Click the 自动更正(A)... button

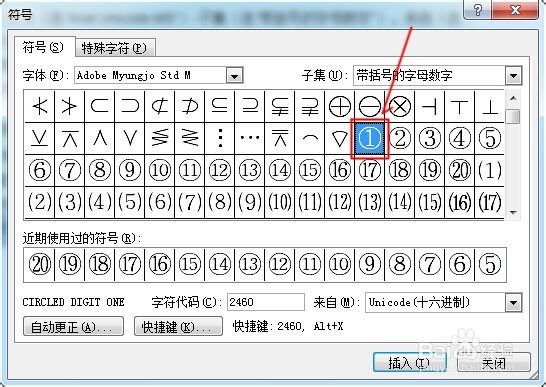click(x=73, y=326)
